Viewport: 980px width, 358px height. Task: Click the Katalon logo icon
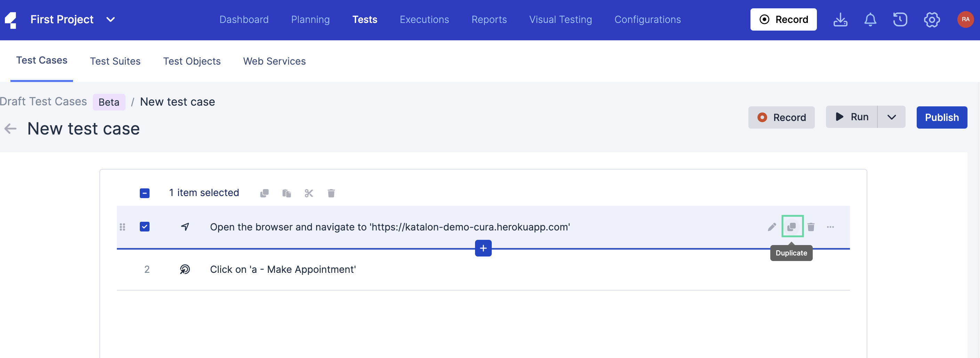point(11,20)
